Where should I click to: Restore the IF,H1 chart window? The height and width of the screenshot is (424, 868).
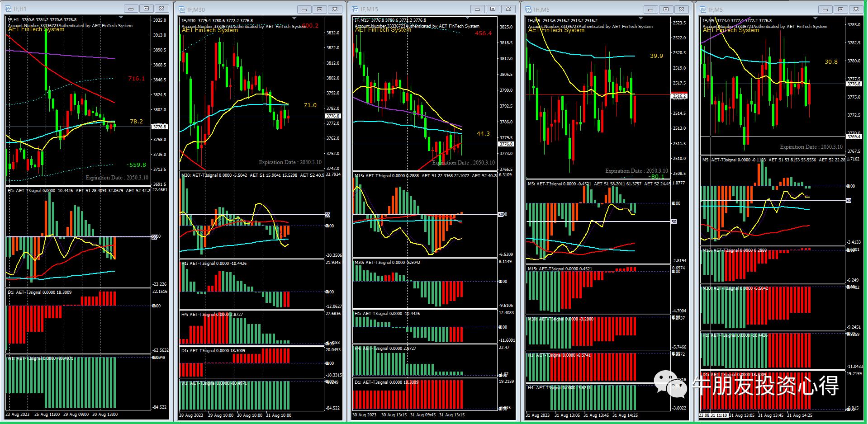147,9
